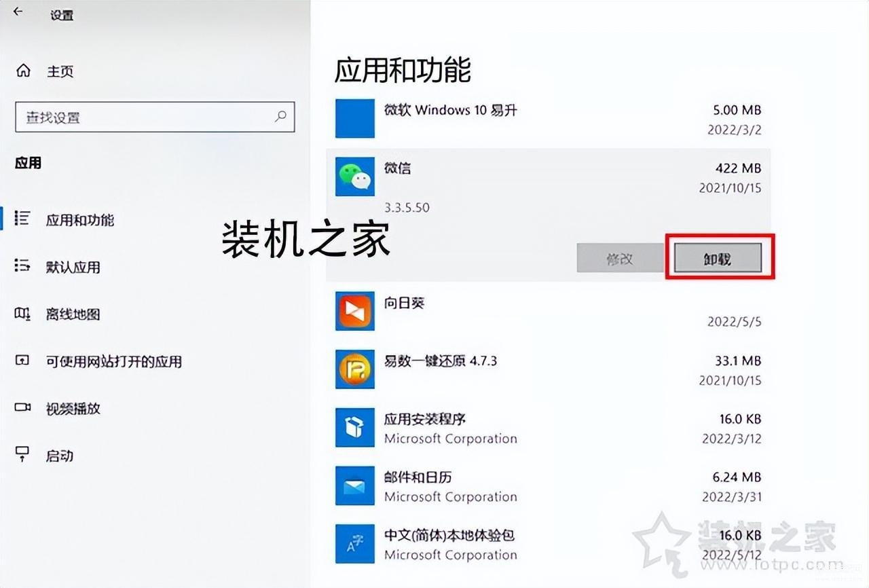The image size is (869, 588).
Task: Click the 离线地图 map icon
Action: [x=22, y=314]
